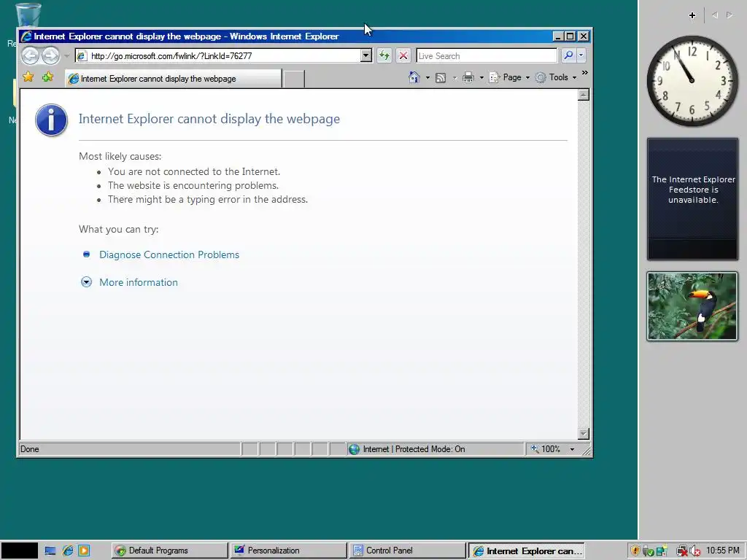The width and height of the screenshot is (747, 560).
Task: Click the address bar URL field
Action: tap(217, 55)
